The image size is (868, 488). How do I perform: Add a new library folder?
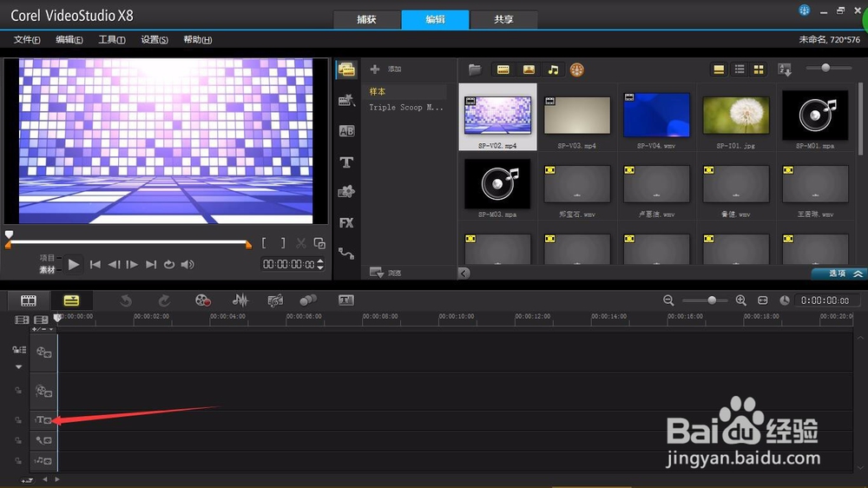pyautogui.click(x=385, y=69)
